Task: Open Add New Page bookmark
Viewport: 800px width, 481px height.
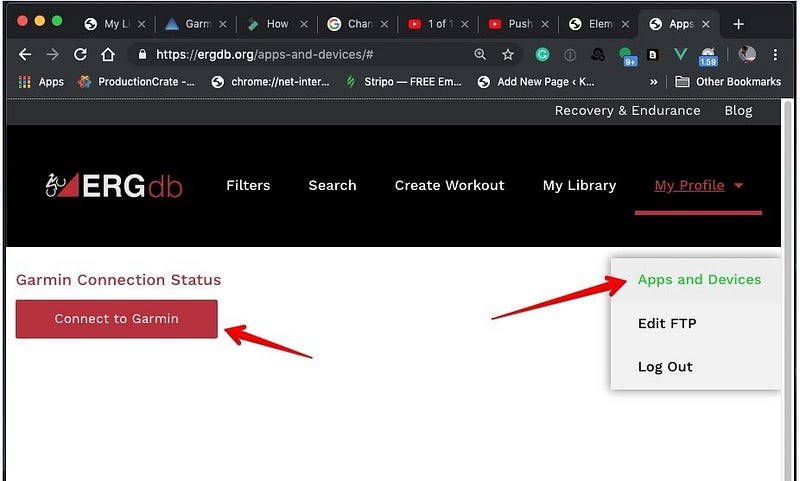Action: pos(536,82)
